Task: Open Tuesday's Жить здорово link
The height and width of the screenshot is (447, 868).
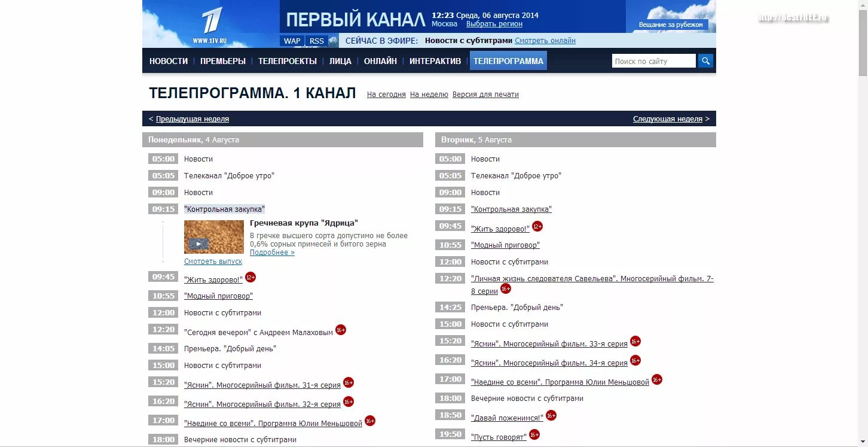Action: (500, 229)
